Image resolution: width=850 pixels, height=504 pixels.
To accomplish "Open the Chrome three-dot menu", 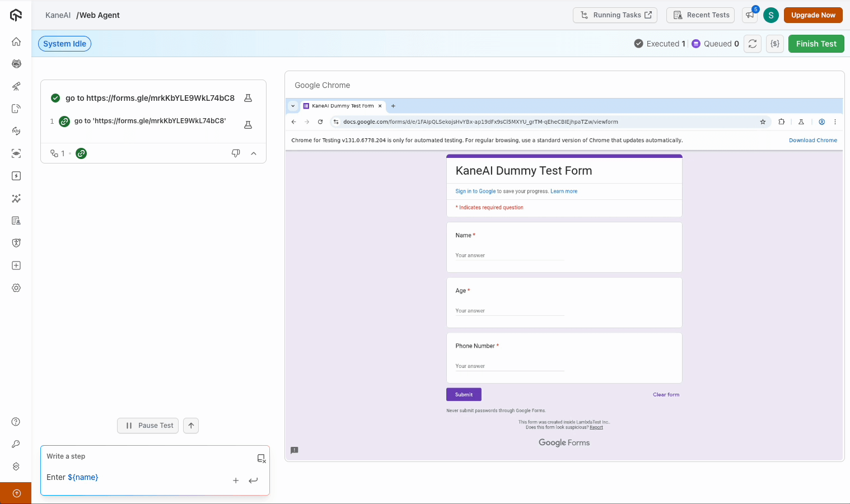I will click(835, 122).
